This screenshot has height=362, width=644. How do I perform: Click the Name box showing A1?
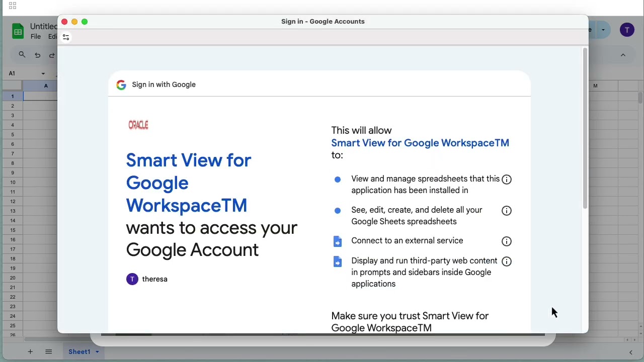tap(25, 73)
